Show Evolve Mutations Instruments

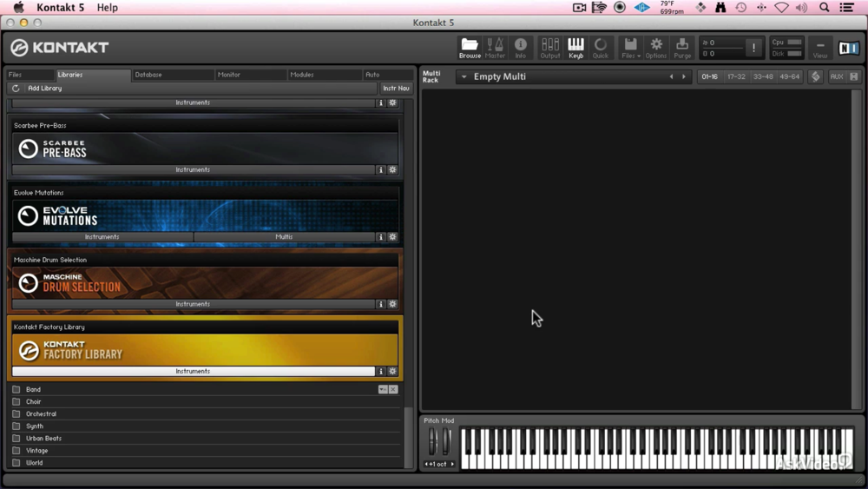[102, 237]
